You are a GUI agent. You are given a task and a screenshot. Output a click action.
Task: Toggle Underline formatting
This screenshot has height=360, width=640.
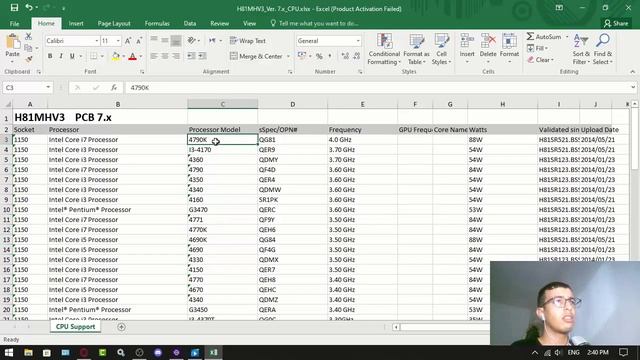point(72,56)
